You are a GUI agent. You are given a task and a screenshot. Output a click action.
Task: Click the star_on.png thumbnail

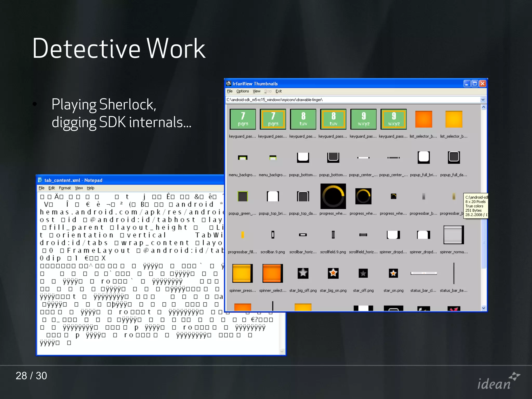(x=393, y=273)
